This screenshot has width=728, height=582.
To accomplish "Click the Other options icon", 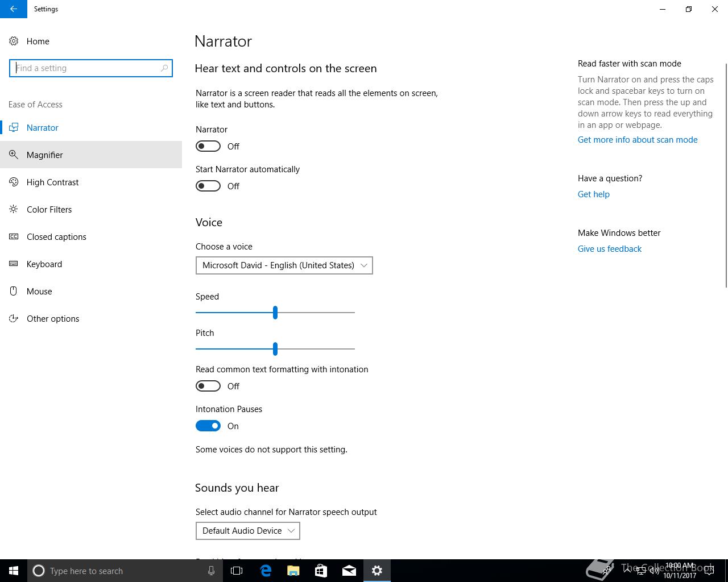I will 14,318.
